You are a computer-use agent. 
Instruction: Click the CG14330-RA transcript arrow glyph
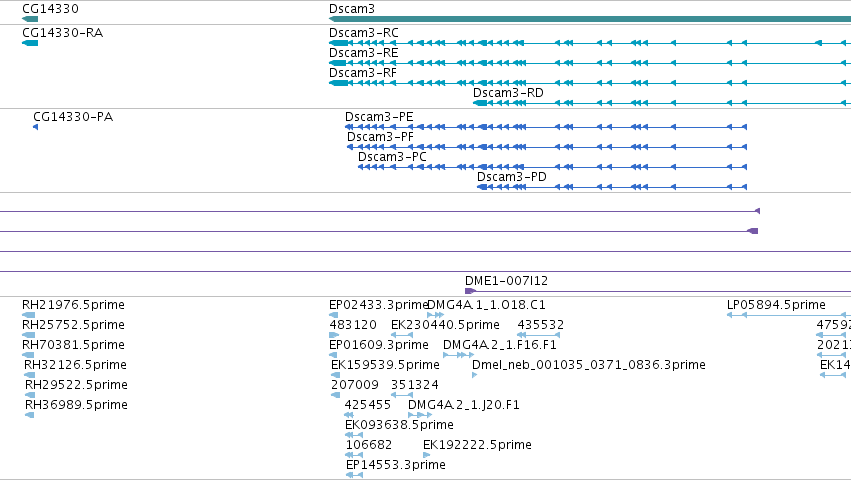click(x=30, y=43)
